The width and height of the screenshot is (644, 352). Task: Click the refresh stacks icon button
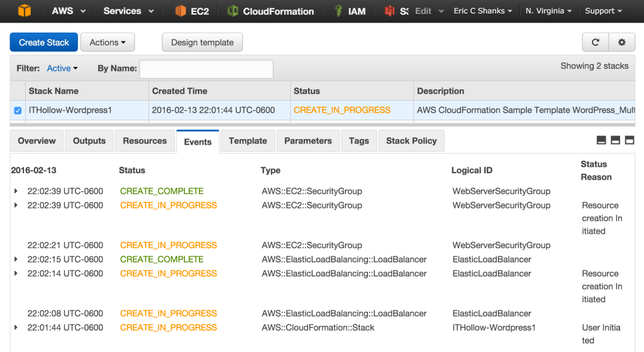tap(595, 42)
